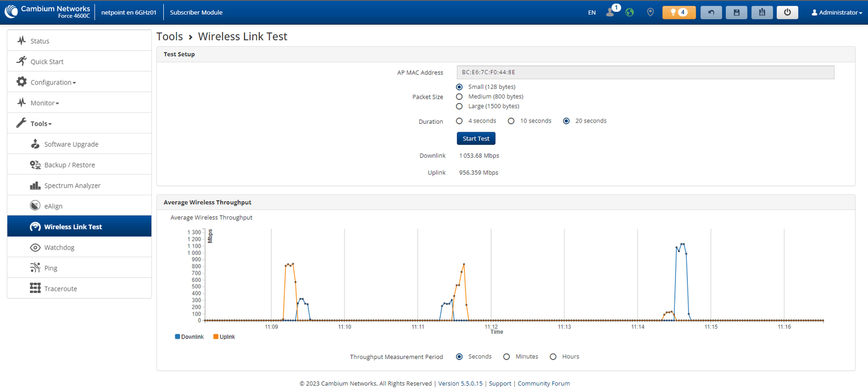Select Medium (800 bytes) packet size
Screen dimensions: 868x391
pyautogui.click(x=459, y=97)
